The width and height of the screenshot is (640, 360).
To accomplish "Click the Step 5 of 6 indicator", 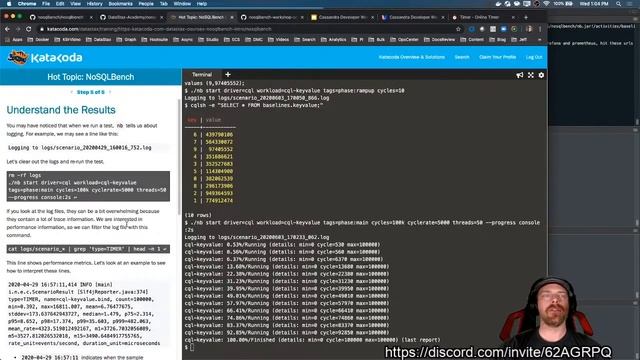I will coord(91,92).
